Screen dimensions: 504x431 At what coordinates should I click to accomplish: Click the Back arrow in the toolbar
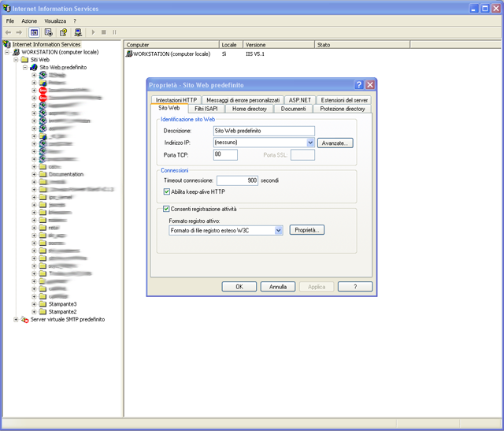(x=9, y=32)
